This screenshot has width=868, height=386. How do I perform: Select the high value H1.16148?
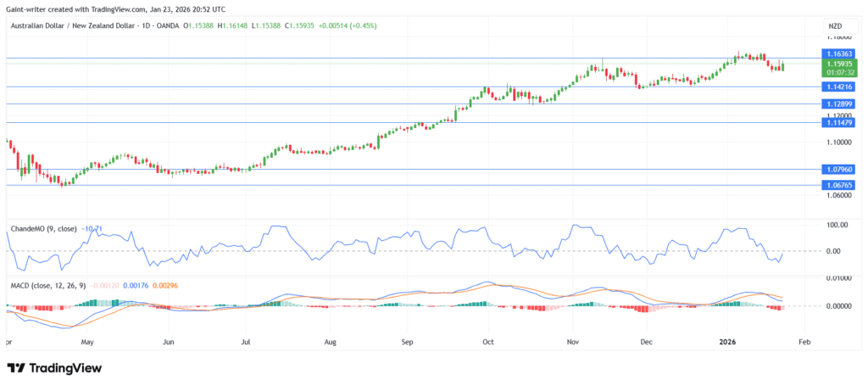pos(234,26)
